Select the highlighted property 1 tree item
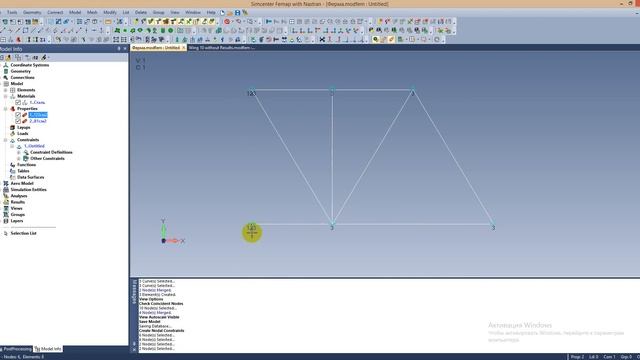 (38, 115)
